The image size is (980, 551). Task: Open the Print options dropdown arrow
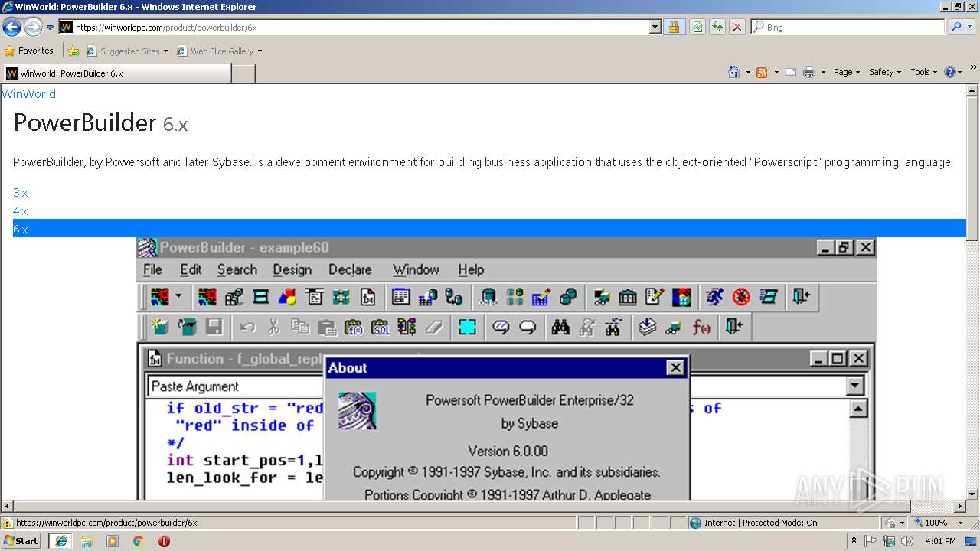click(823, 72)
